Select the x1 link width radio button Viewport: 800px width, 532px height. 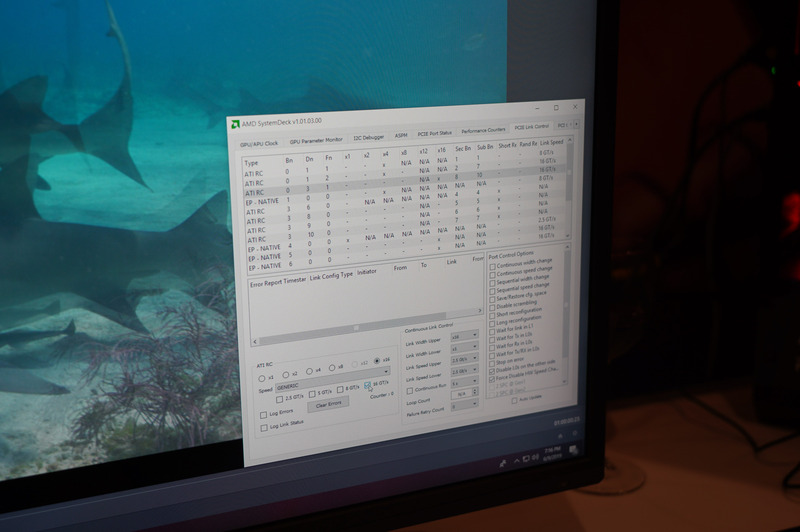(x=262, y=378)
